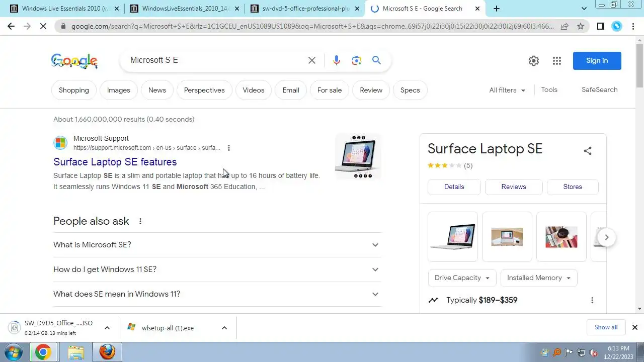
Task: Open options for wlsetup-all (1).exe download
Action: tap(224, 328)
